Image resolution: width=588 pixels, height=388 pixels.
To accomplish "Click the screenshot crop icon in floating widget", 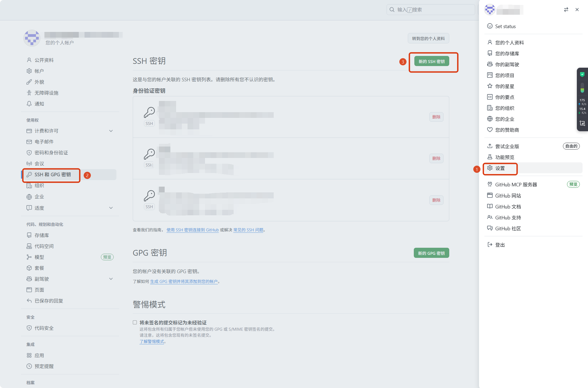I will coord(582,123).
